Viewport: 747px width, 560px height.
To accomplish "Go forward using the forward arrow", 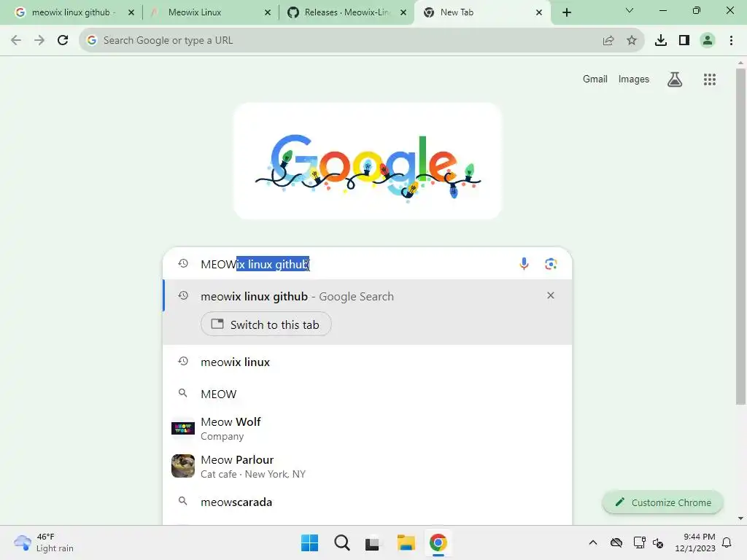I will coord(39,41).
